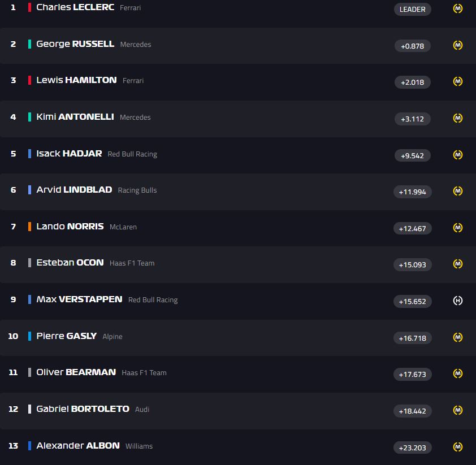
Task: Select Arvid Lindblad's driver name
Action: 74,190
